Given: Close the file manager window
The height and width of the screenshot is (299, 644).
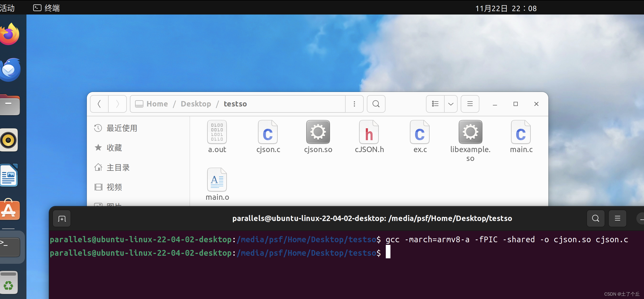Looking at the screenshot, I should point(536,104).
